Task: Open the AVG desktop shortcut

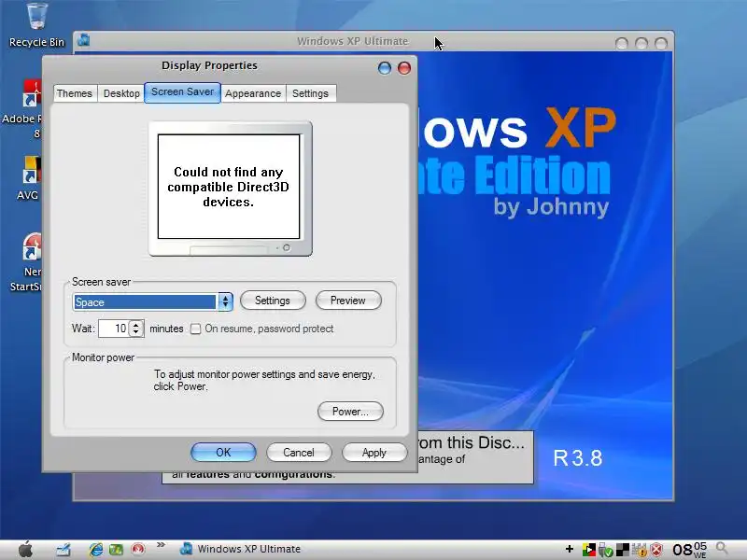Action: [x=30, y=178]
